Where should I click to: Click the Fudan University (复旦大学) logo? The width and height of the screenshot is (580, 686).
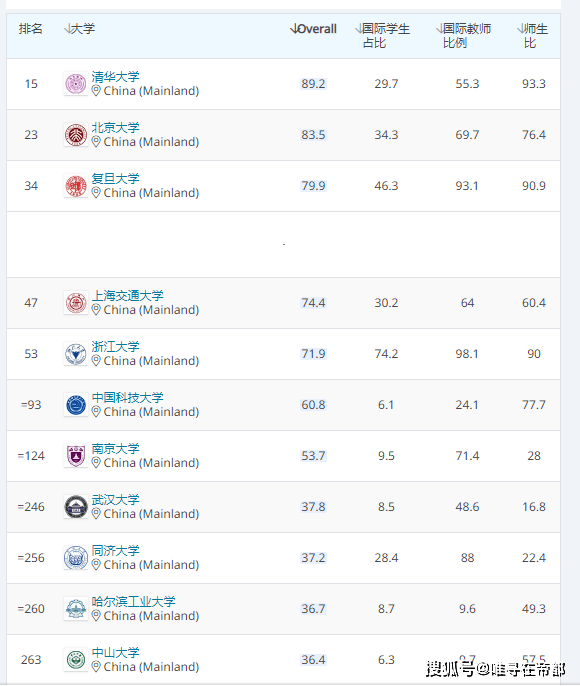point(76,186)
